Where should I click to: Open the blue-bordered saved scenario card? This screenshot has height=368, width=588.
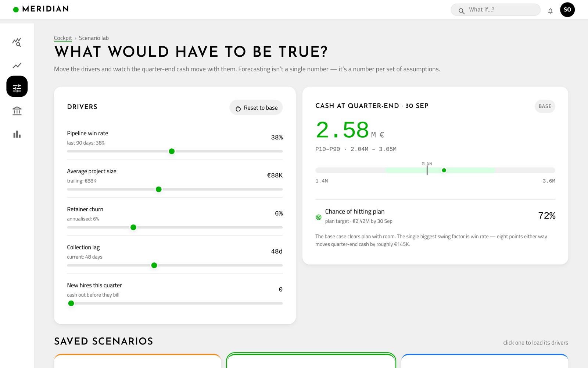point(485,361)
